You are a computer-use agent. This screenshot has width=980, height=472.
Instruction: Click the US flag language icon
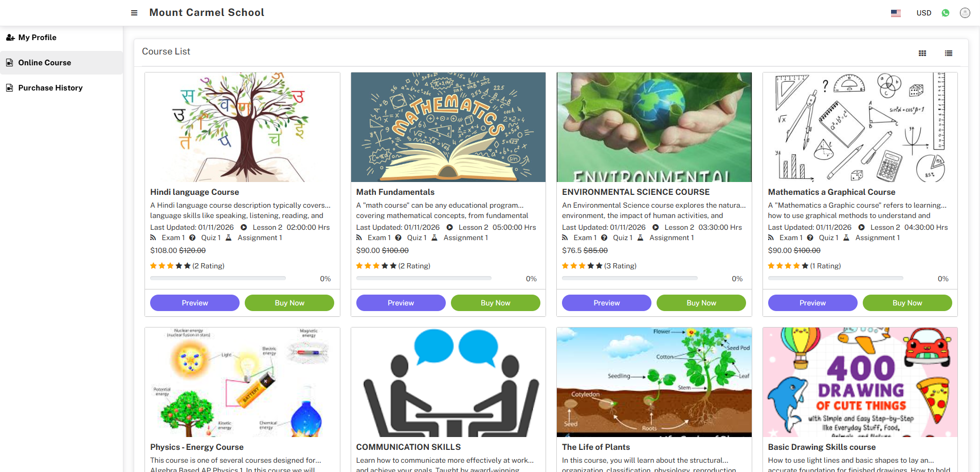[896, 13]
